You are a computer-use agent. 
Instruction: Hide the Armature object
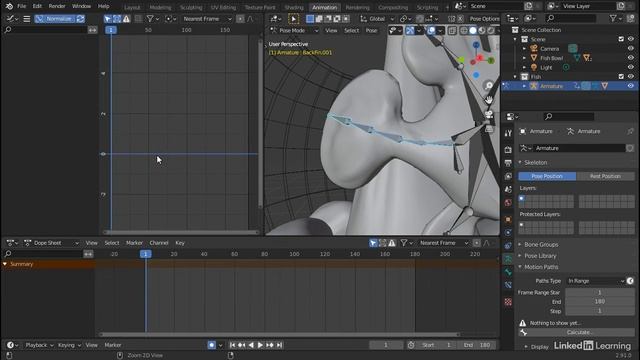tap(631, 86)
